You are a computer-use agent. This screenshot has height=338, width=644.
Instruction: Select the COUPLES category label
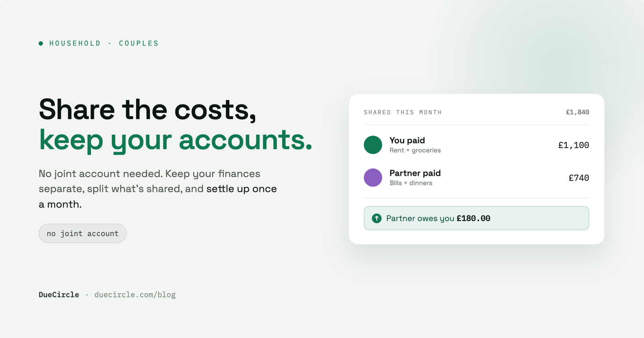[139, 43]
